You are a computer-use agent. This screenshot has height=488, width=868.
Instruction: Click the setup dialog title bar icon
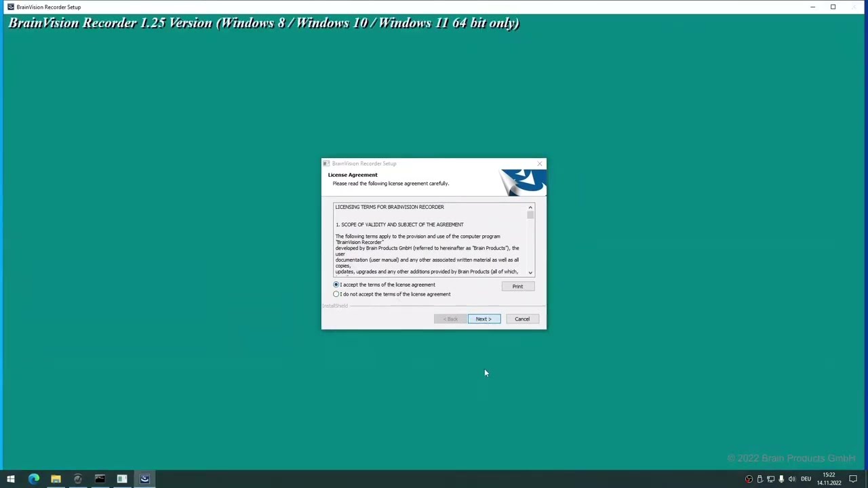[x=326, y=163]
